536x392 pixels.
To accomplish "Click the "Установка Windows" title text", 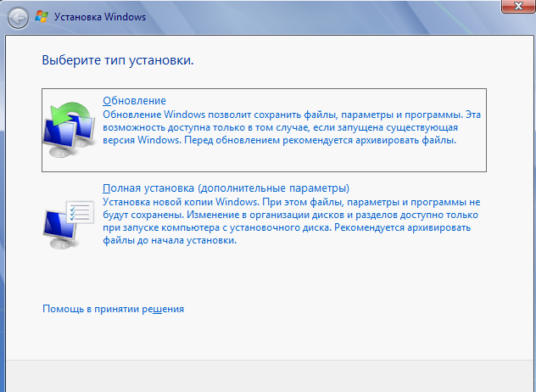I will coord(100,17).
